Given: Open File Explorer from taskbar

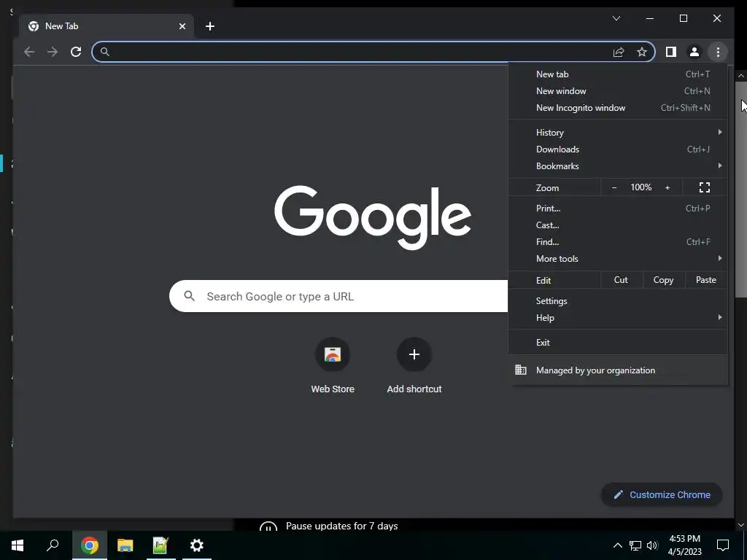Looking at the screenshot, I should pyautogui.click(x=125, y=545).
